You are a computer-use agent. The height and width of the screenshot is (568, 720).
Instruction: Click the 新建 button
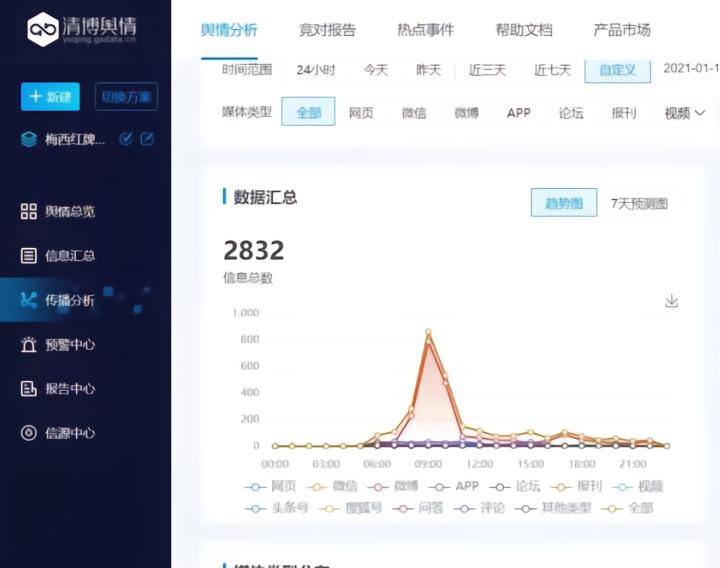click(x=50, y=97)
